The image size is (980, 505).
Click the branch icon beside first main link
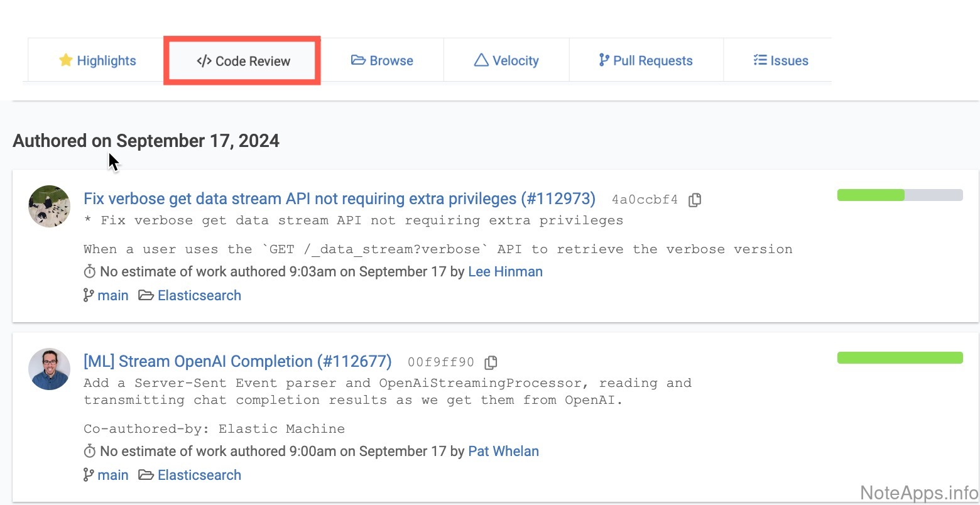(89, 295)
